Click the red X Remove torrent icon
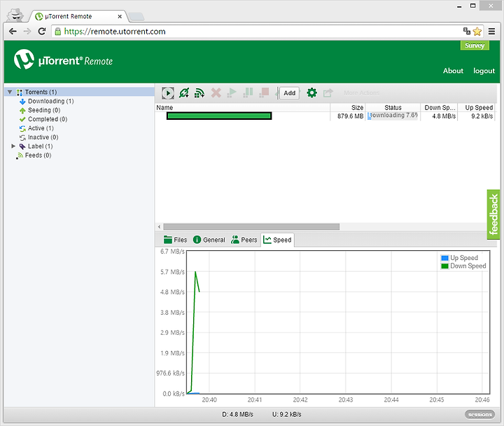The image size is (504, 426). 216,93
